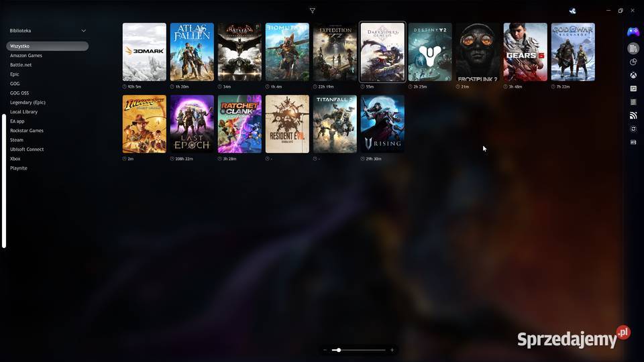Viewport: 644px width, 362px height.
Task: Select the Wszystko filter
Action: tap(47, 46)
